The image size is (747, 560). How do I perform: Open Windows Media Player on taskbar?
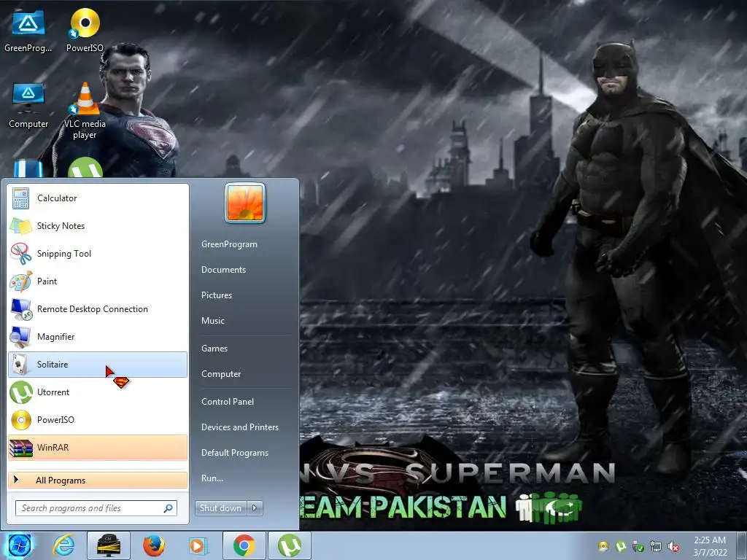tap(198, 545)
